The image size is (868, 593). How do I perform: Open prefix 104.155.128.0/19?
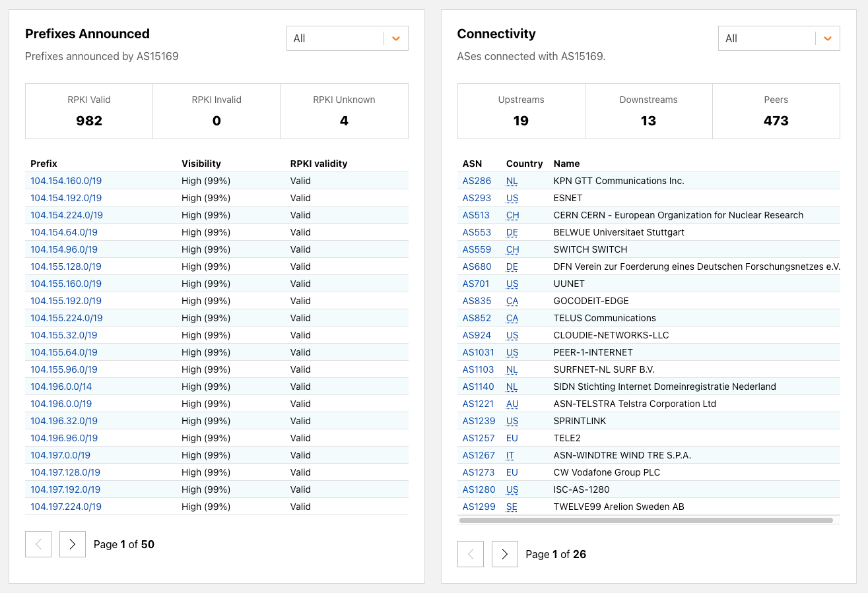point(66,266)
